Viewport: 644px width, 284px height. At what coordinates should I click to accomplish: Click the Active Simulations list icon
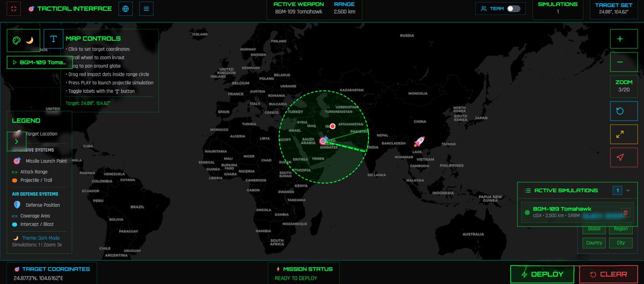pyautogui.click(x=528, y=190)
